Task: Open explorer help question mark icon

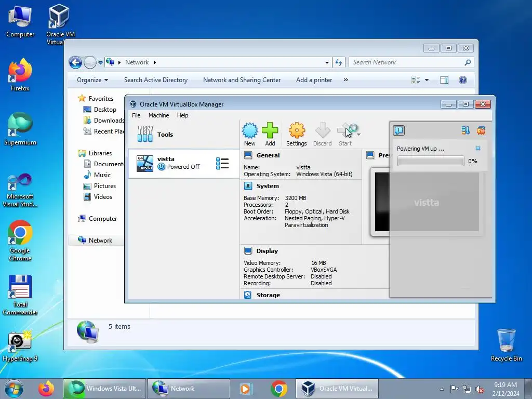Action: tap(463, 80)
